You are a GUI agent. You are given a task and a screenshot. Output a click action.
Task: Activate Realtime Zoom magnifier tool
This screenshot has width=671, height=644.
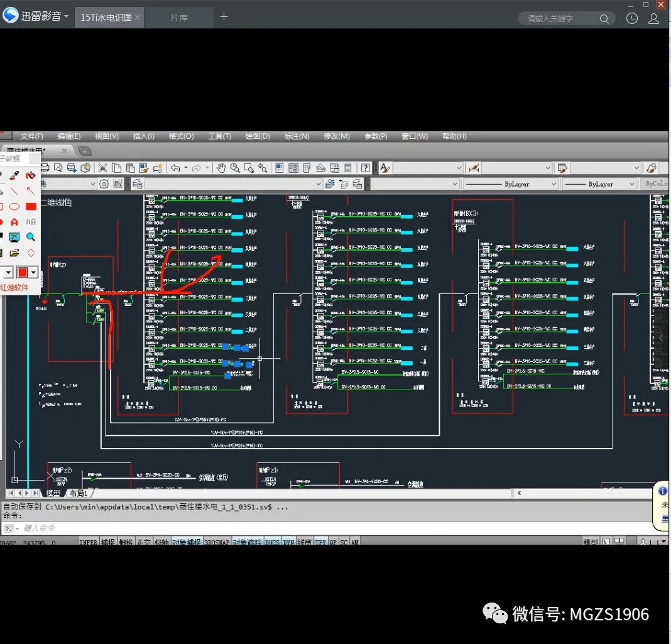[x=235, y=168]
